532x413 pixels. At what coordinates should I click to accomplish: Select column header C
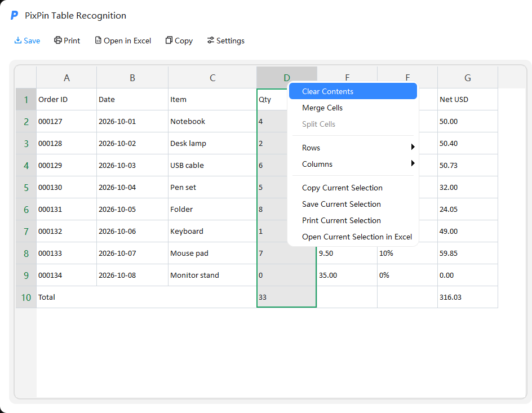[212, 78]
